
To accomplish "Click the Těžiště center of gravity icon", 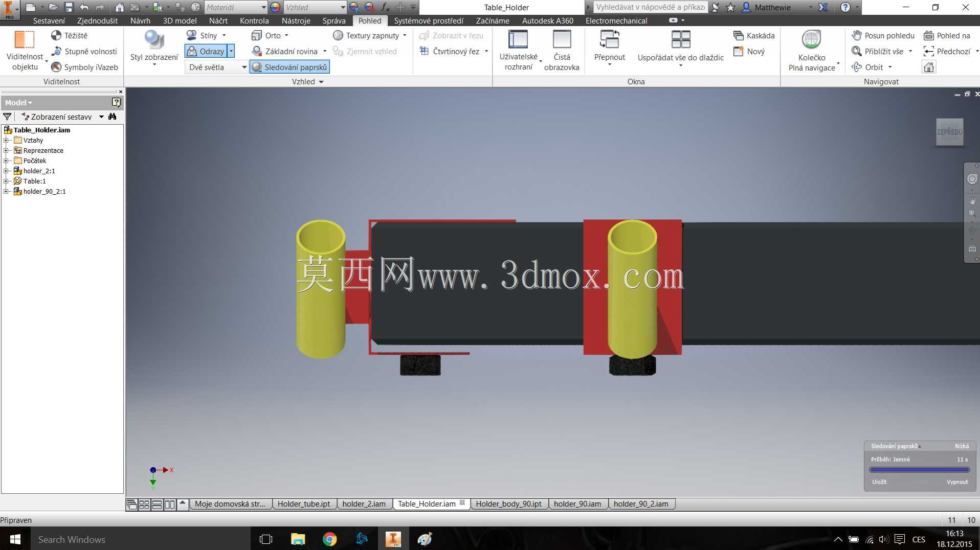I will point(56,35).
